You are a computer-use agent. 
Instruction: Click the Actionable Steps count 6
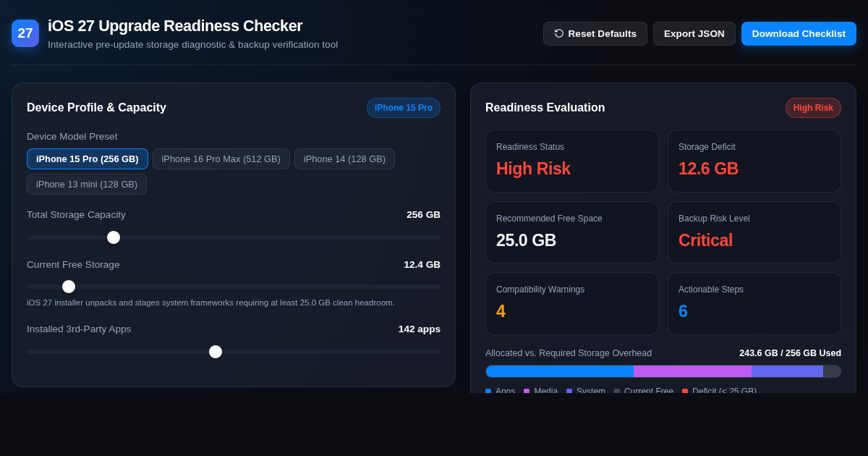click(683, 311)
